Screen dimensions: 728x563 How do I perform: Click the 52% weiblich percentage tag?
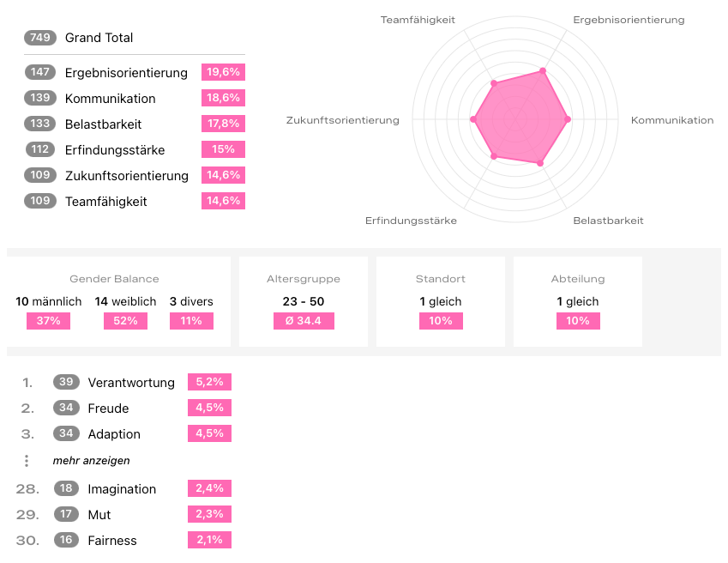[x=125, y=321]
